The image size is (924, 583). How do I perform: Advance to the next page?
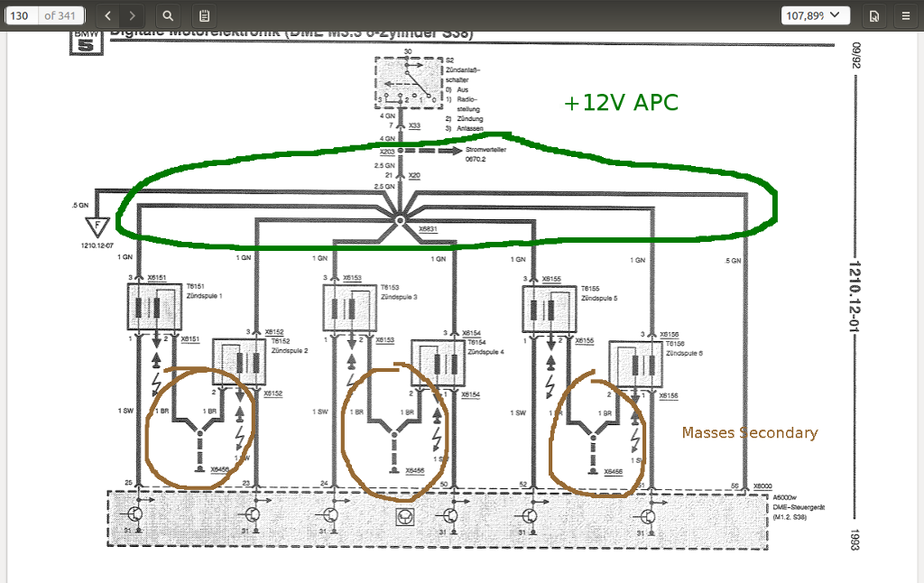pyautogui.click(x=132, y=15)
